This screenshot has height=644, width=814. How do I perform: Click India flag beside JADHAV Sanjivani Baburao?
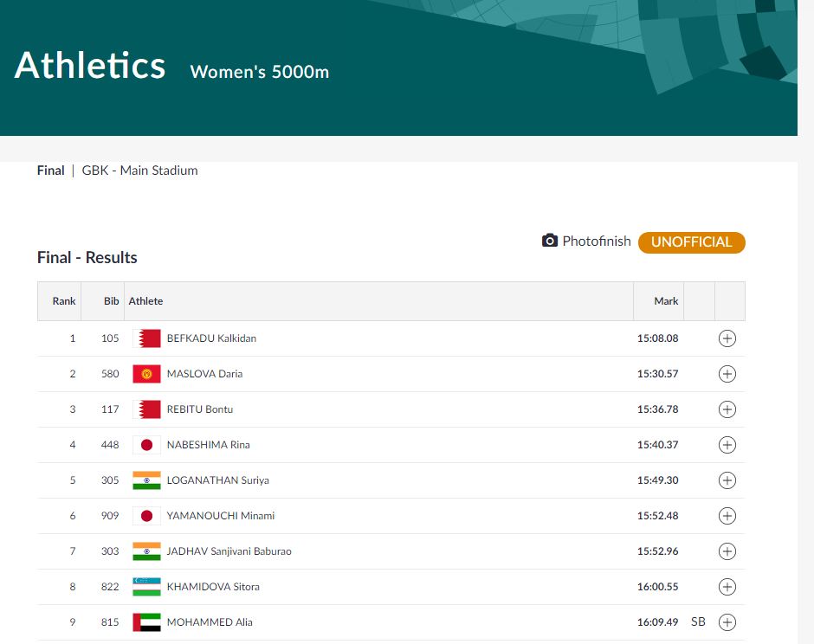tap(146, 551)
